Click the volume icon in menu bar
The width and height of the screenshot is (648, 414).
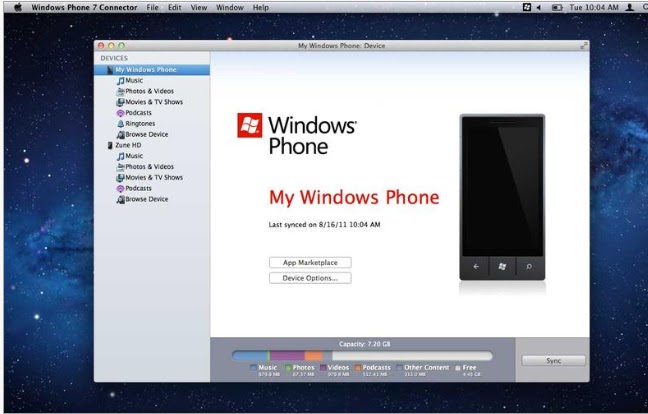tap(539, 7)
